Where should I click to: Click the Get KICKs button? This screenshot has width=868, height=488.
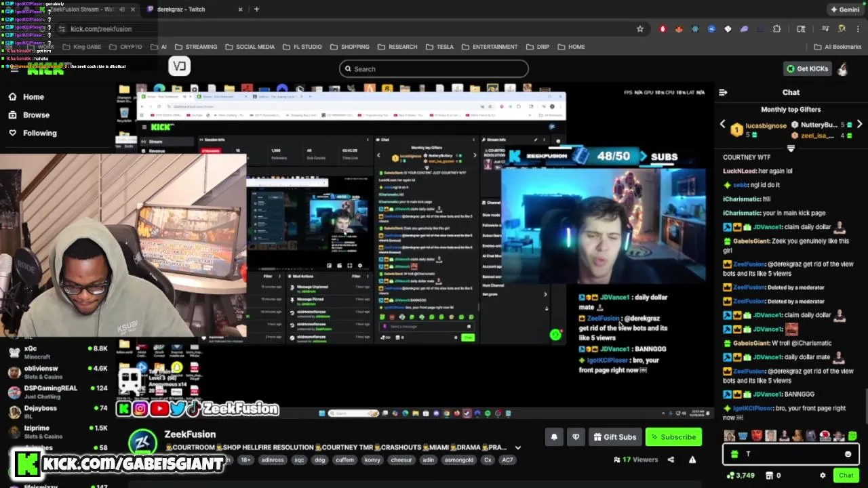[x=806, y=68]
